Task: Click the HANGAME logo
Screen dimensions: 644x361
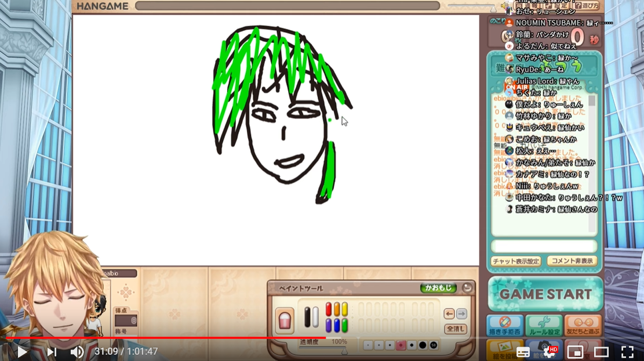Action: pyautogui.click(x=102, y=6)
